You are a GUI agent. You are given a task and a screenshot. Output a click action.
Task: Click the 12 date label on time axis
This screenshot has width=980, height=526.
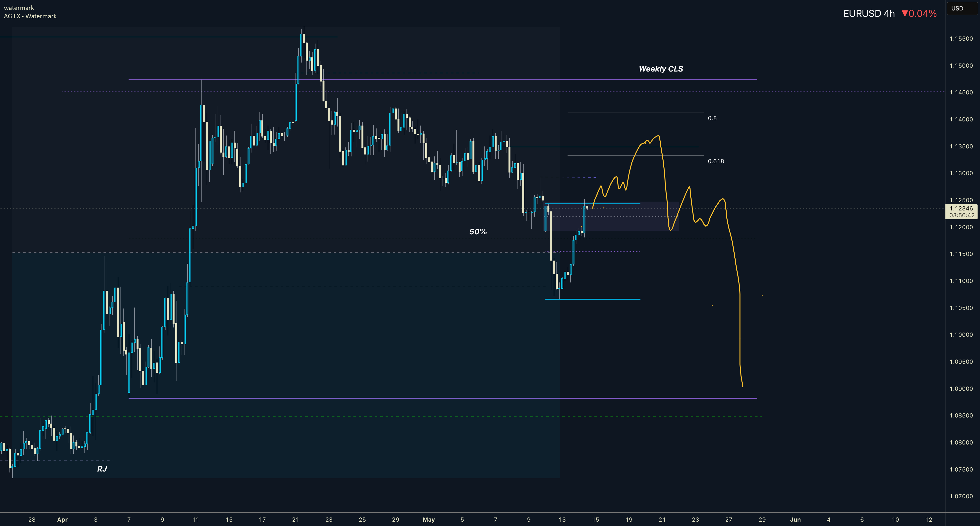tap(929, 519)
